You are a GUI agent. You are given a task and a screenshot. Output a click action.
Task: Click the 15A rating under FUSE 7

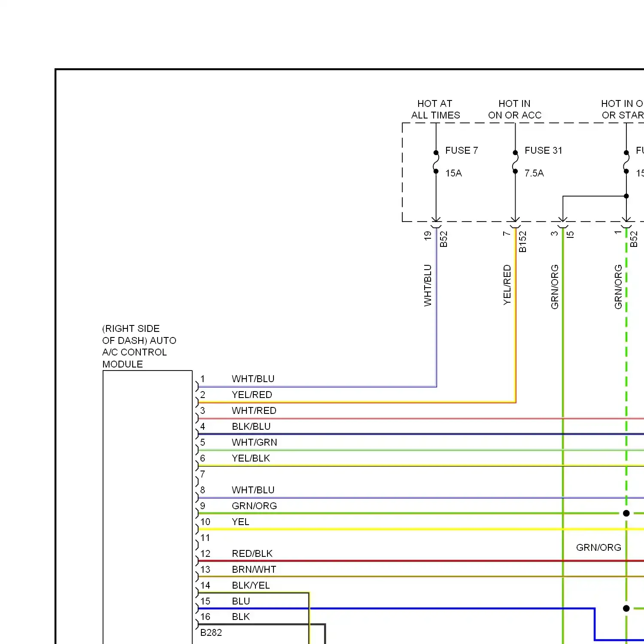tap(453, 173)
